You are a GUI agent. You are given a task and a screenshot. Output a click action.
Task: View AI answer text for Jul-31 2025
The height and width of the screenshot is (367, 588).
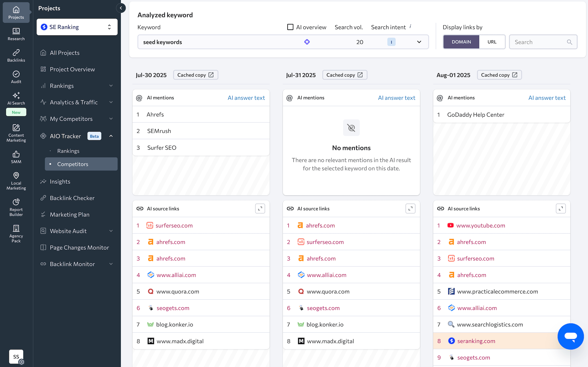pos(397,98)
